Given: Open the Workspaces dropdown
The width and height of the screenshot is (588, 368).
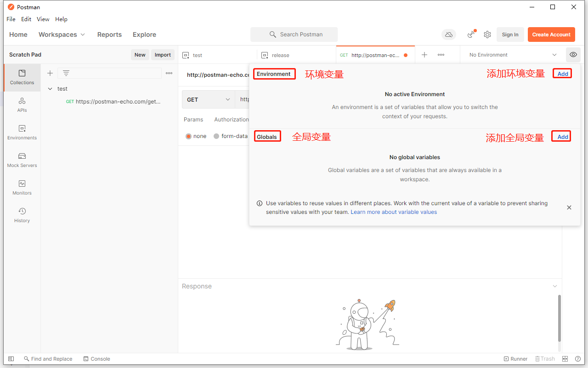Looking at the screenshot, I should (x=62, y=34).
